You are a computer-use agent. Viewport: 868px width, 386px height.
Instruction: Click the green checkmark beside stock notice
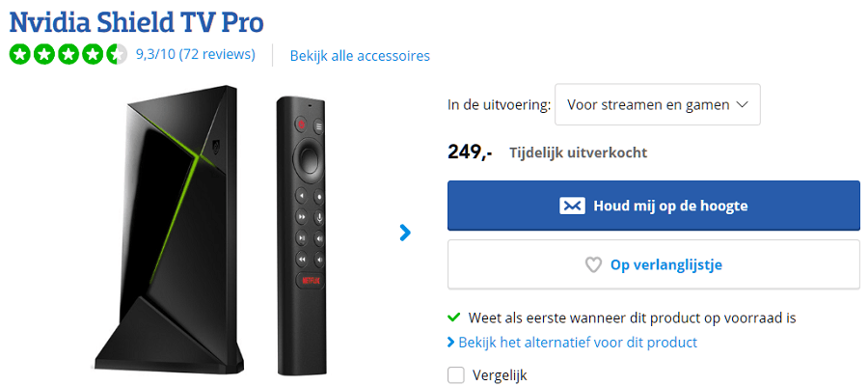[x=453, y=317]
